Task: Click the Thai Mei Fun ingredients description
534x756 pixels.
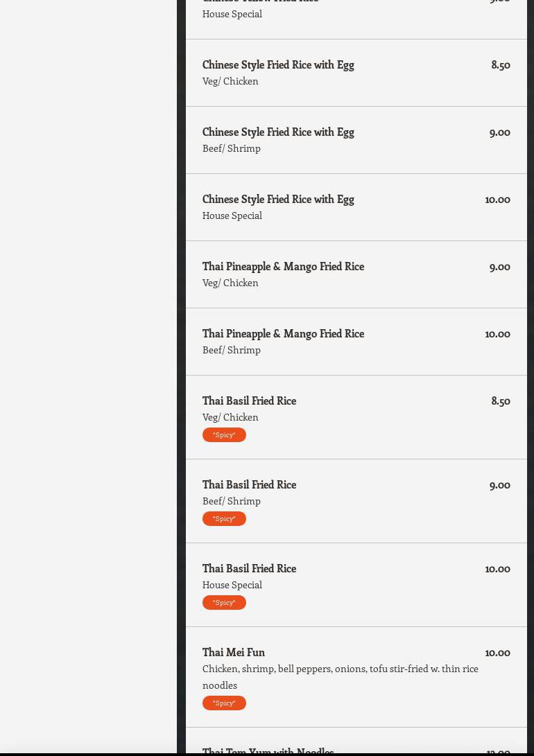Action: [340, 676]
